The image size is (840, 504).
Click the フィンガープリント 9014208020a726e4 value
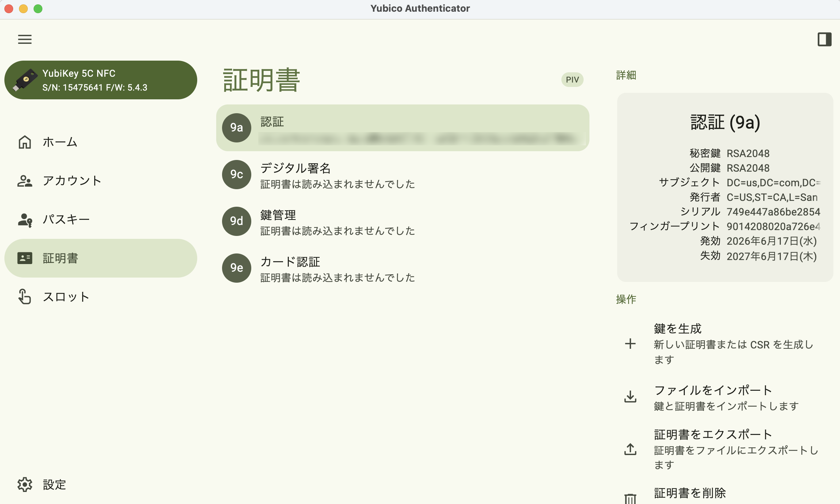pos(774,226)
